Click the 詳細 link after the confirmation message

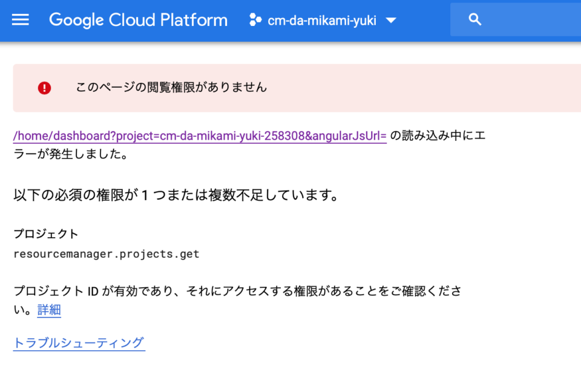[48, 310]
